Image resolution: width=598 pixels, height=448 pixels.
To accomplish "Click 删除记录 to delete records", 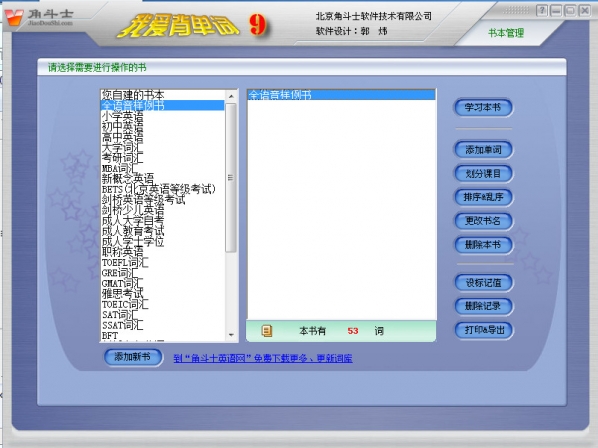I will pyautogui.click(x=483, y=306).
